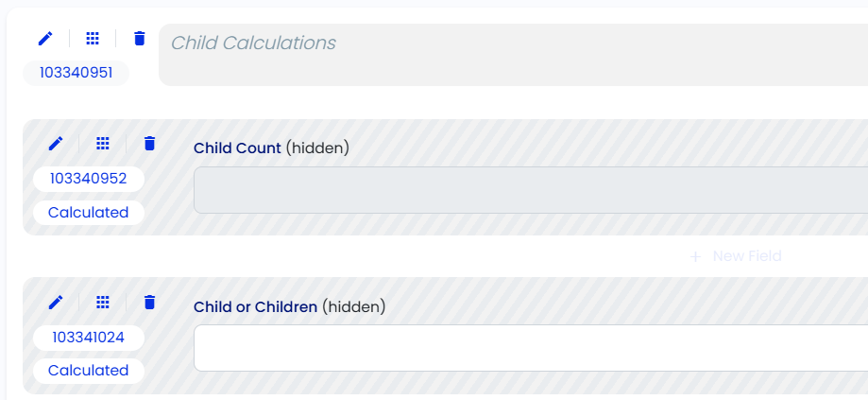Delete the Child Count field with trash icon
The image size is (868, 400).
[x=149, y=144]
